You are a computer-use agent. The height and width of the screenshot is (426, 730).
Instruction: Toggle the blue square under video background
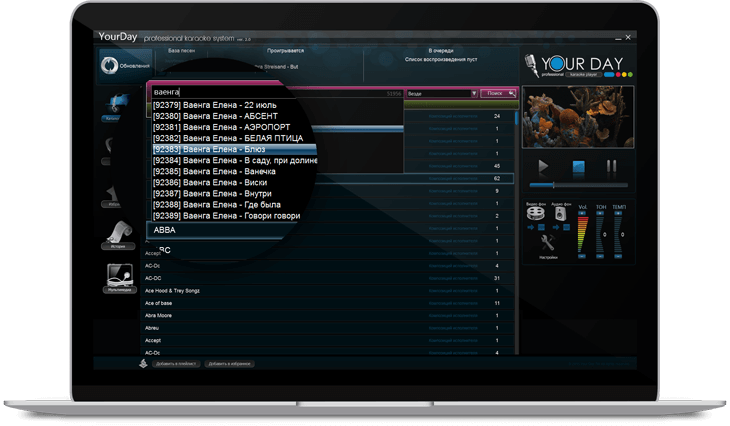pos(543,227)
